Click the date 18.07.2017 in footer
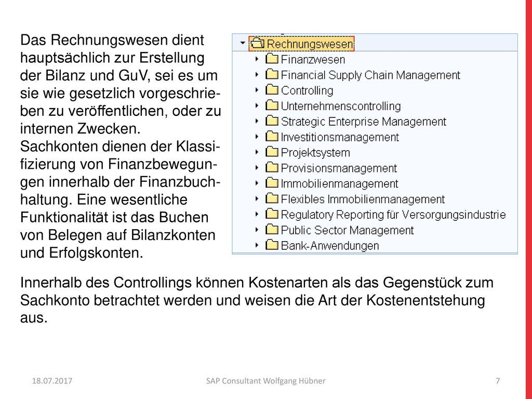Image resolution: width=532 pixels, height=399 pixels. (52, 381)
